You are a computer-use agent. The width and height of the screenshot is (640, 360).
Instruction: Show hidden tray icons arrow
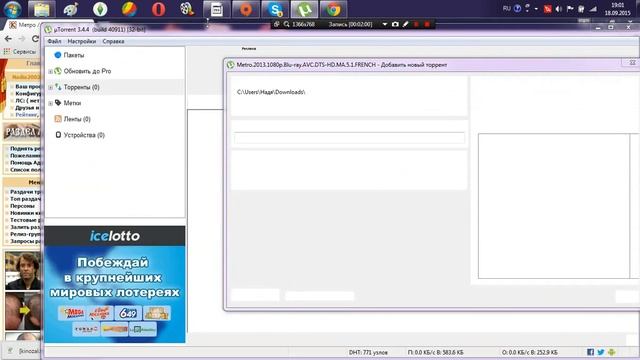[536, 9]
